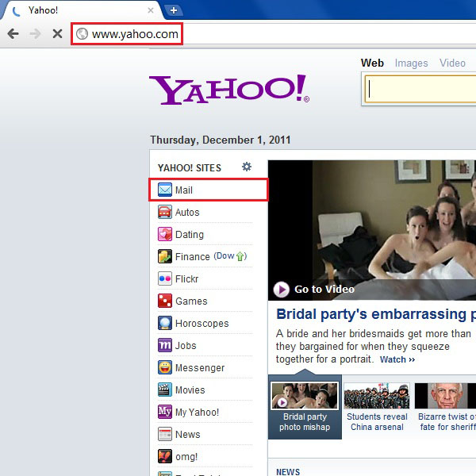Screen dimensions: 476x476
Task: Open the Horoscopes link
Action: 202,324
